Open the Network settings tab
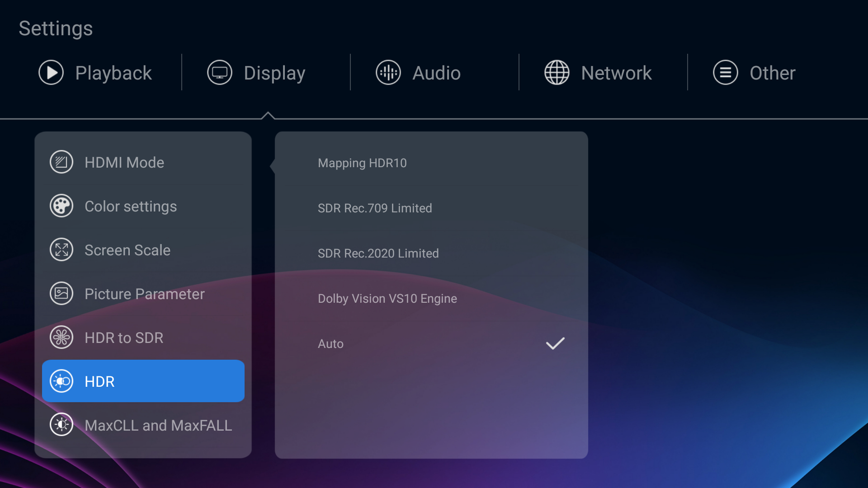This screenshot has width=868, height=488. click(616, 73)
